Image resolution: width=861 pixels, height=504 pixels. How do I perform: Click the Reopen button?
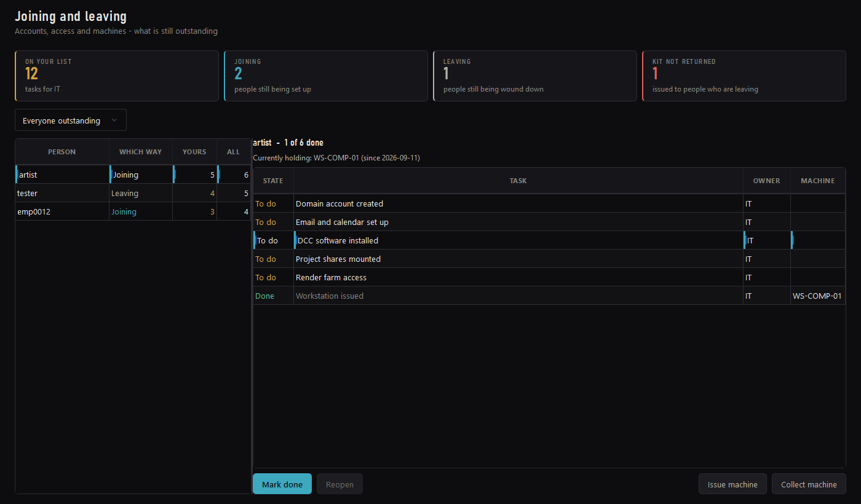(339, 484)
